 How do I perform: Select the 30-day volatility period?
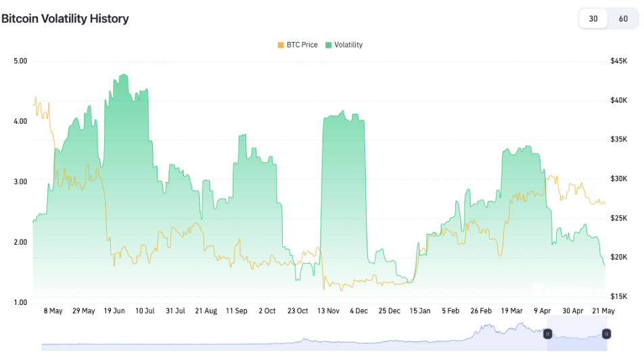593,18
